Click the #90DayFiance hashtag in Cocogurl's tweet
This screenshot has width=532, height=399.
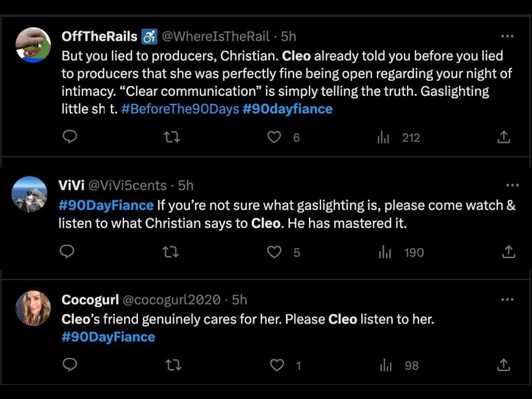108,337
